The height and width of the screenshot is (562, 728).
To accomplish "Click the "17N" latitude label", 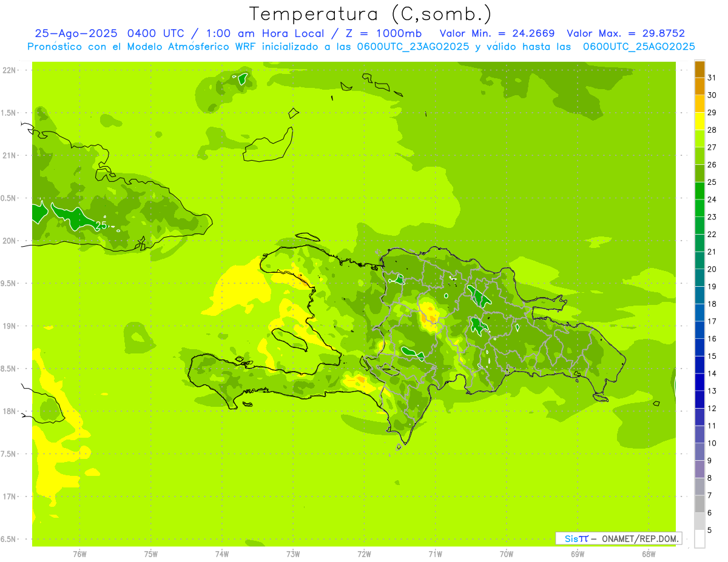I will tap(9, 497).
